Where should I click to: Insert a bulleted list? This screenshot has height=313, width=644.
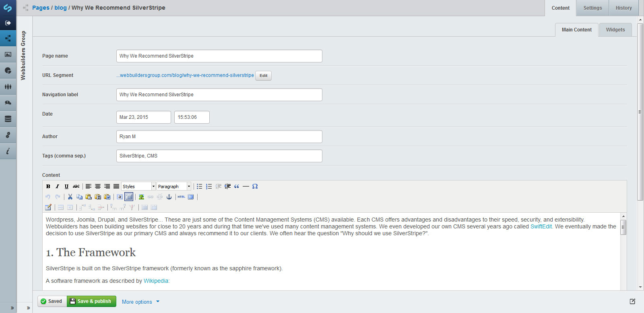[x=199, y=186]
